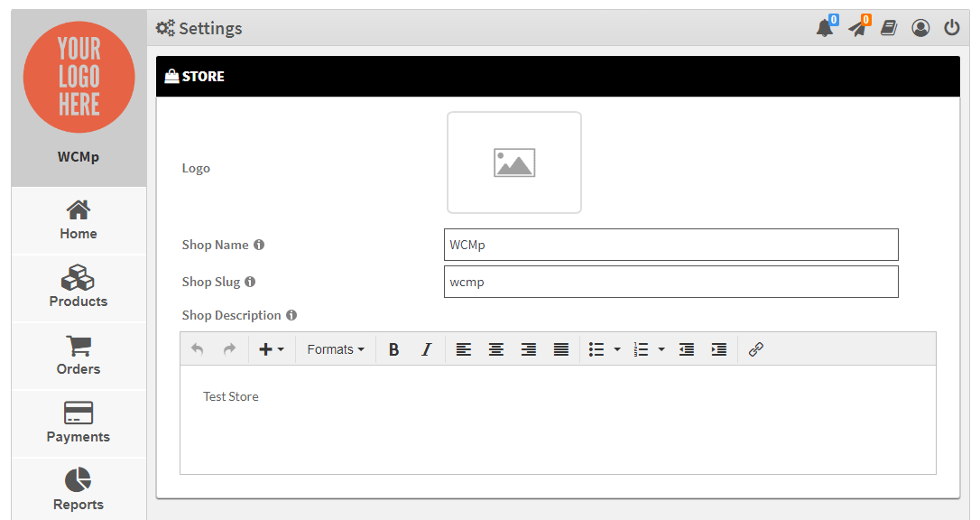
Task: Open the user profile icon
Action: click(920, 28)
